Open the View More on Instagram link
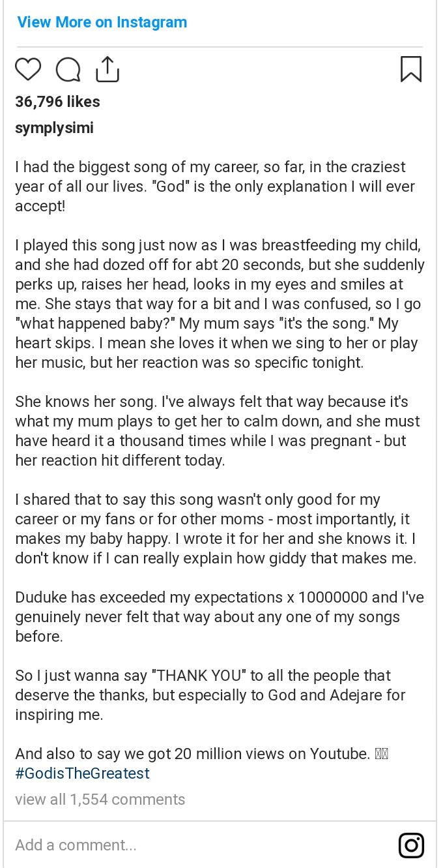The height and width of the screenshot is (868, 443). point(102,22)
